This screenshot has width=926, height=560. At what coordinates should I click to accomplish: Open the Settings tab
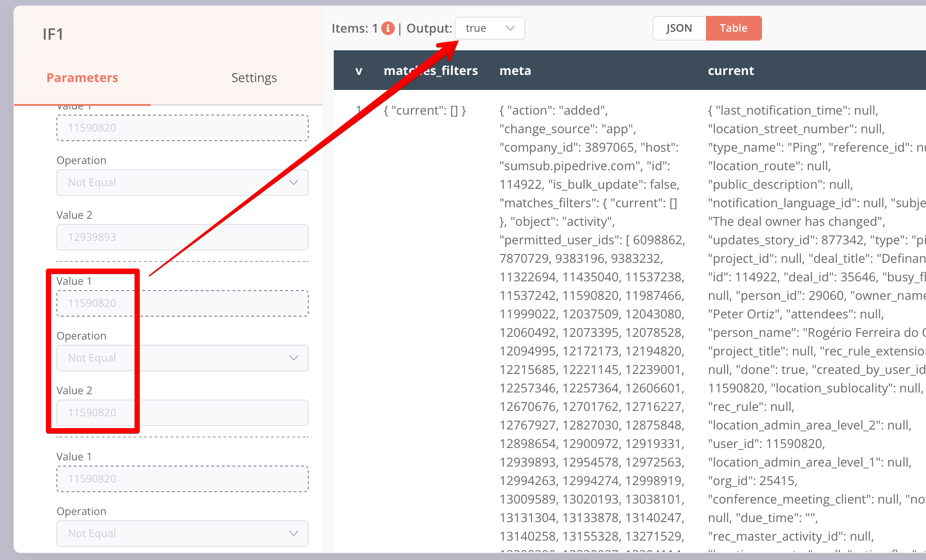(x=254, y=78)
